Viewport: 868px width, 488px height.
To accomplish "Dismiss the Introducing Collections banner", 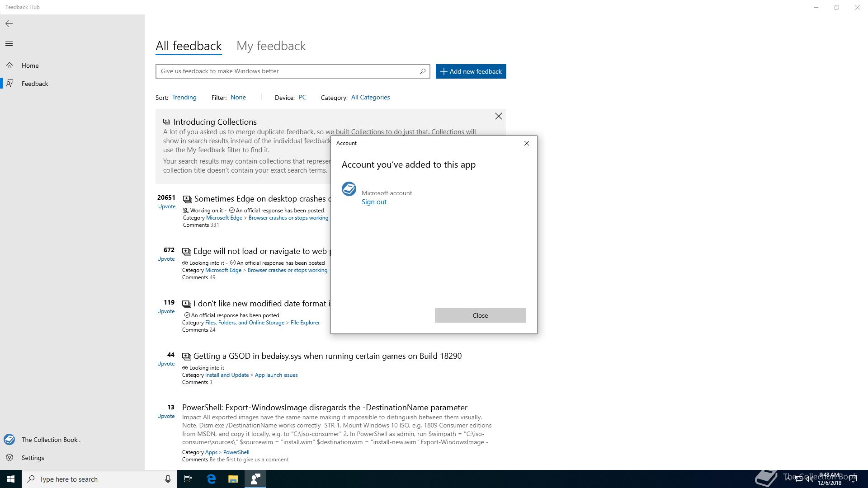I will coord(498,117).
